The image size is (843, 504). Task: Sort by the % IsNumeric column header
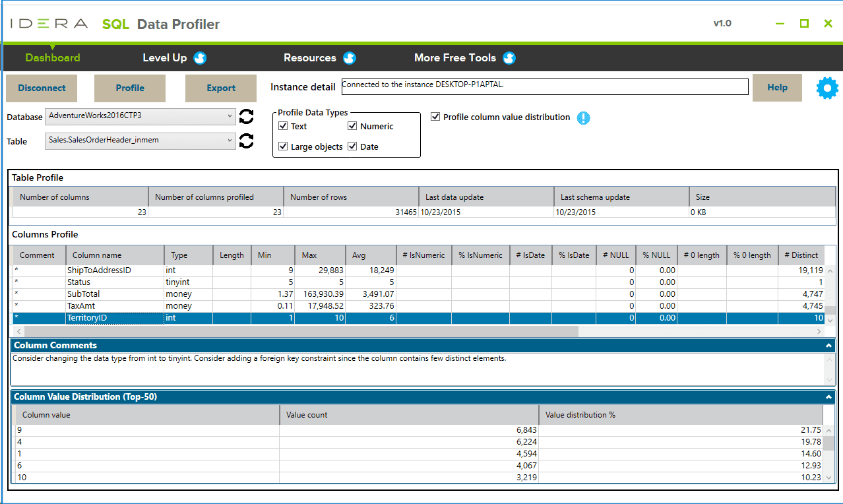(481, 255)
